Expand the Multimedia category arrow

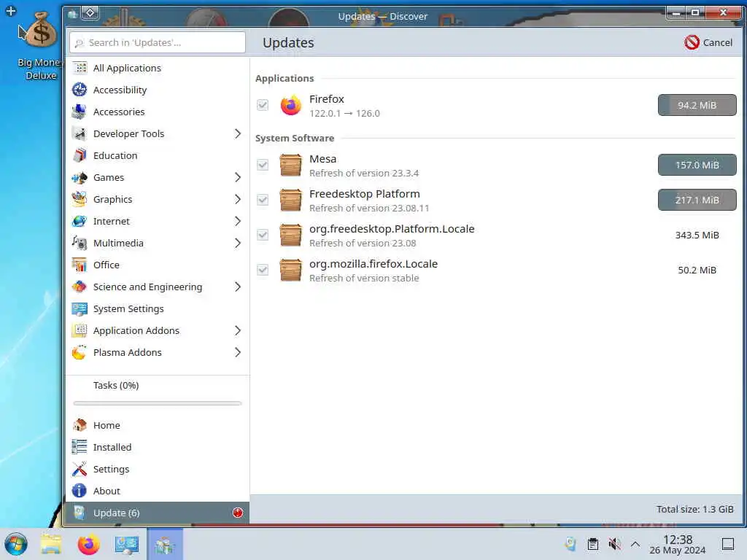[x=238, y=244]
